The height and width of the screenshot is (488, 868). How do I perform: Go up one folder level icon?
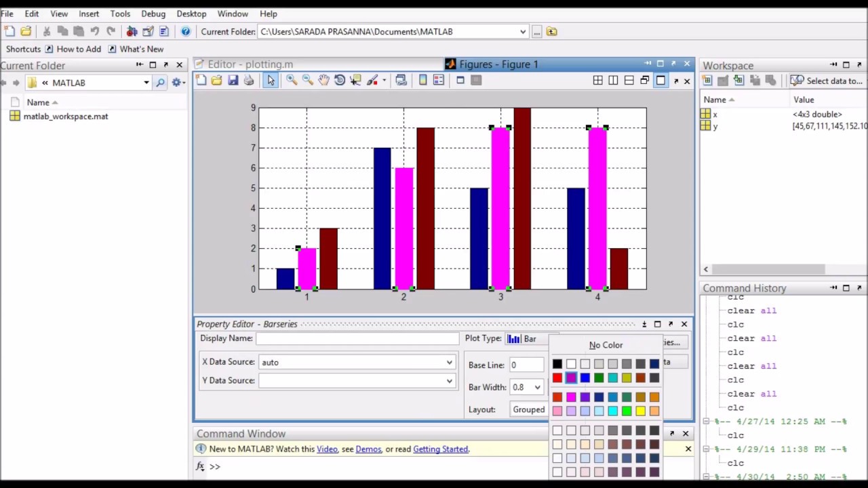(552, 31)
